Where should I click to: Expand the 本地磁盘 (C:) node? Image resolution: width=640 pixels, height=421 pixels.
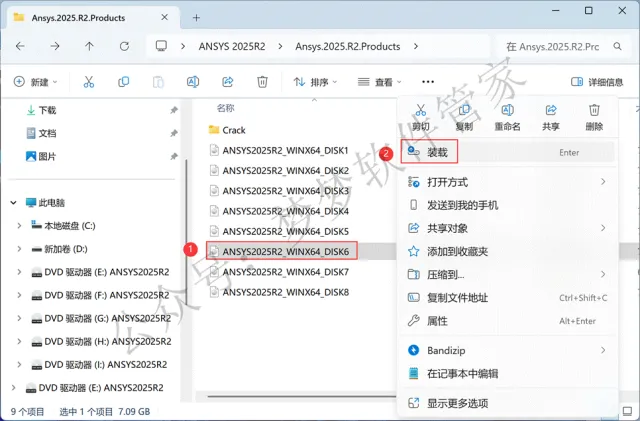[x=19, y=225]
